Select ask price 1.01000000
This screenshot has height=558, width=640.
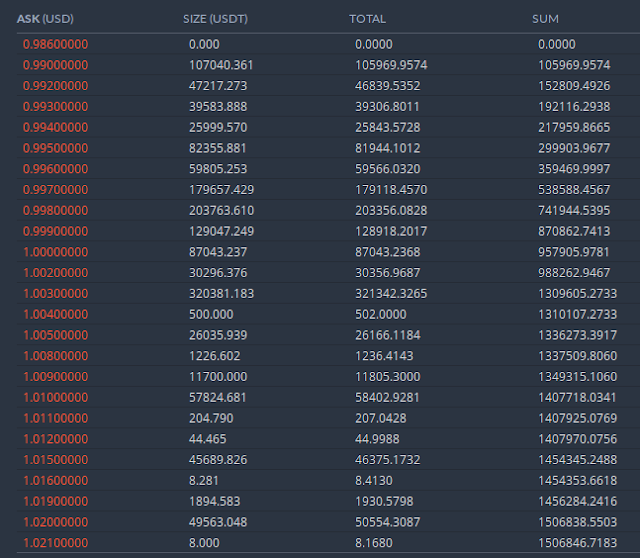pyautogui.click(x=56, y=397)
